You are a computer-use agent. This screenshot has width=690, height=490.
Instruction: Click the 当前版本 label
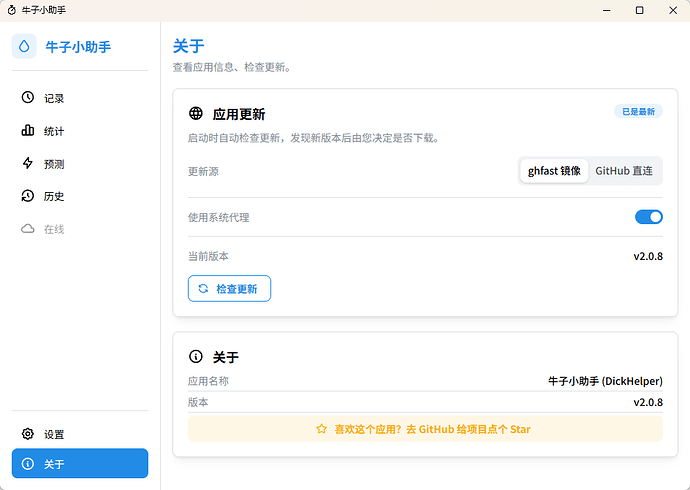click(x=208, y=256)
